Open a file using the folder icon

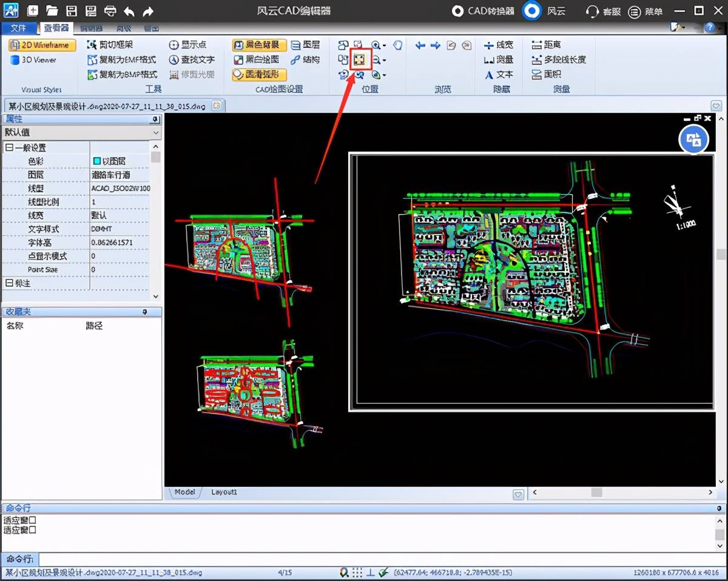[52, 11]
